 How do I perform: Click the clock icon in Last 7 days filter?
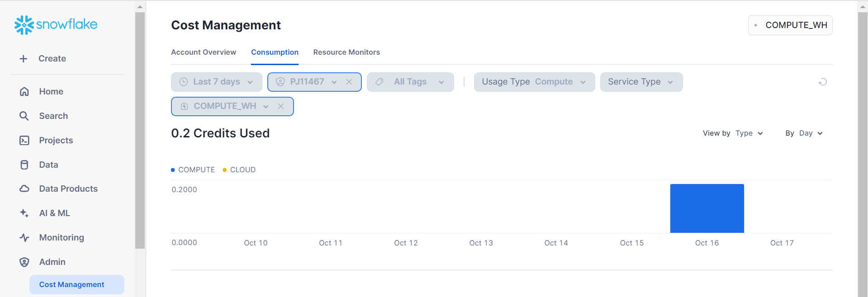click(x=184, y=82)
